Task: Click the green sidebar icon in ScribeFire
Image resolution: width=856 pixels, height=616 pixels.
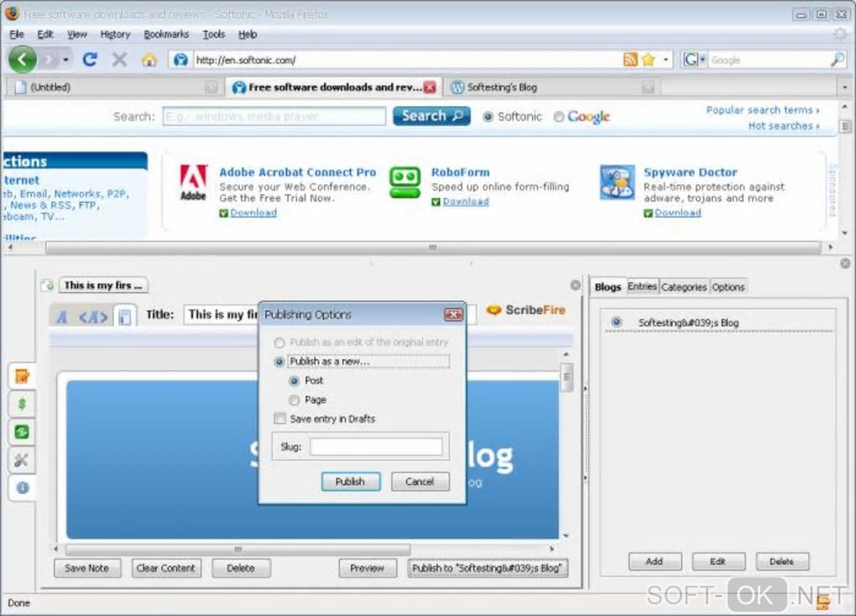Action: [22, 432]
